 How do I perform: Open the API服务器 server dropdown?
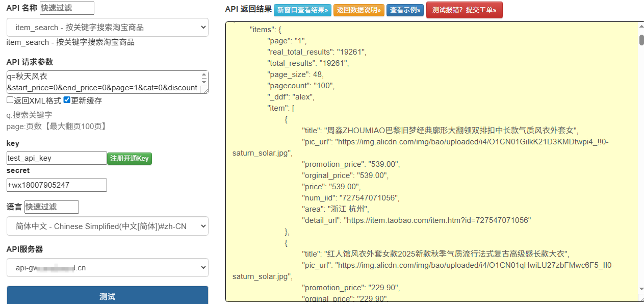tap(107, 267)
